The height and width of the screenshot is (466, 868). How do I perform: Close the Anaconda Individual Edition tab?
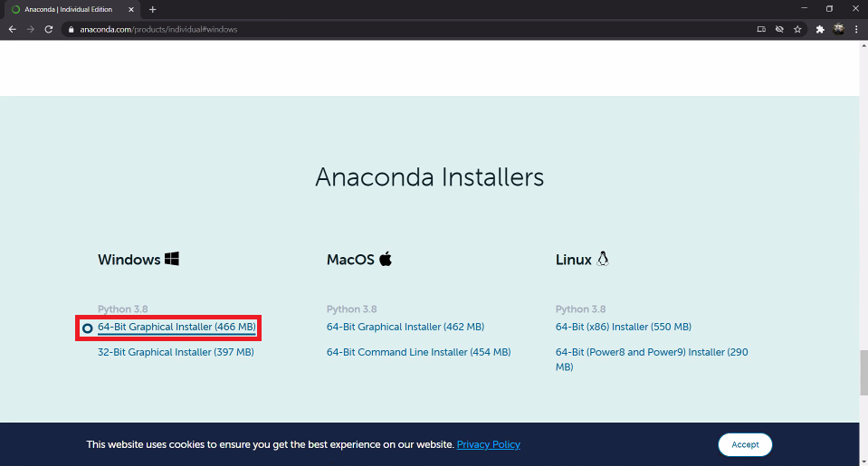(131, 9)
